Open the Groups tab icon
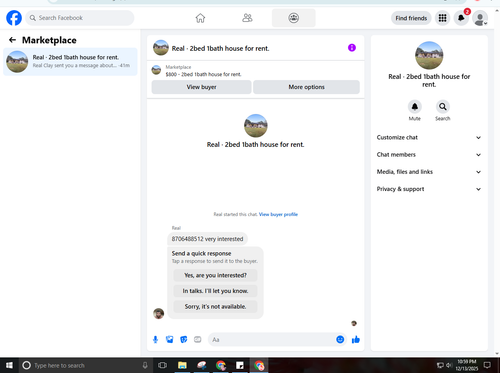 click(294, 18)
